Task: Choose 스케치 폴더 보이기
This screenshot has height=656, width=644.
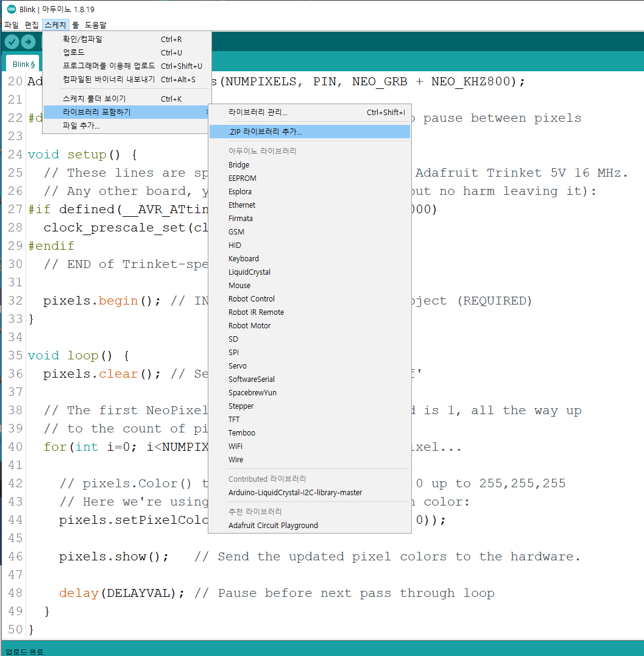Action: 127,99
